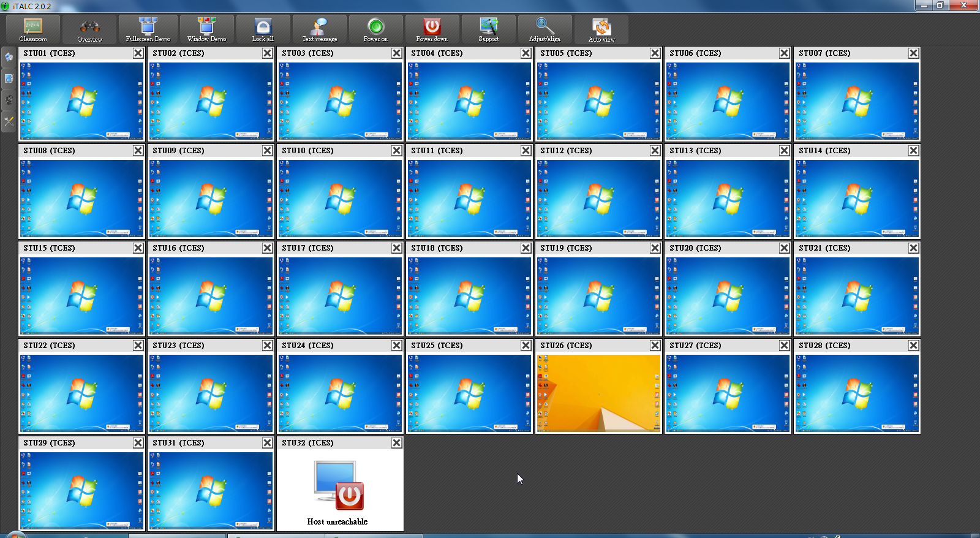Switch to Overview mode with binoculars icon

89,29
